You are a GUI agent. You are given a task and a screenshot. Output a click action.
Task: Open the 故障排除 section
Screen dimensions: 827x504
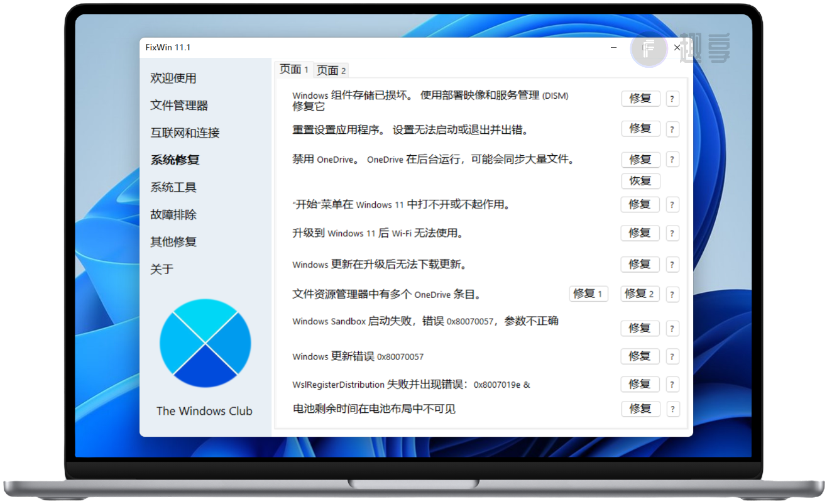coord(173,214)
